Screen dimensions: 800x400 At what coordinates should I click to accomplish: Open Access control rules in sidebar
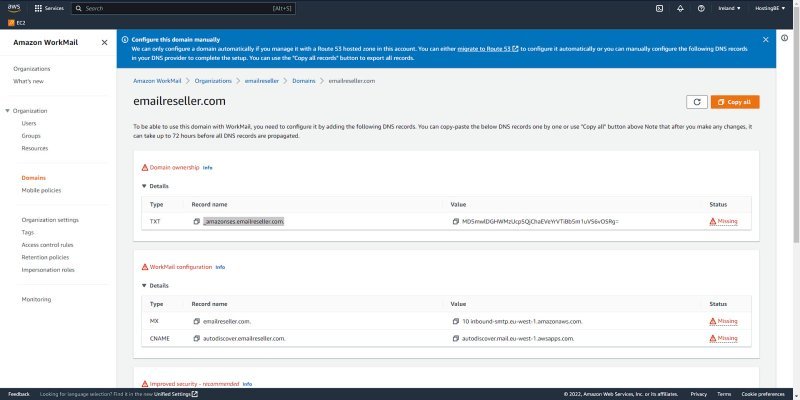pyautogui.click(x=47, y=245)
